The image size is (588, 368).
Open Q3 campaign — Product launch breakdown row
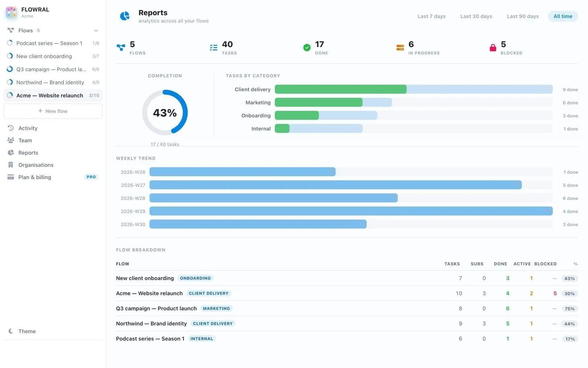pyautogui.click(x=347, y=308)
